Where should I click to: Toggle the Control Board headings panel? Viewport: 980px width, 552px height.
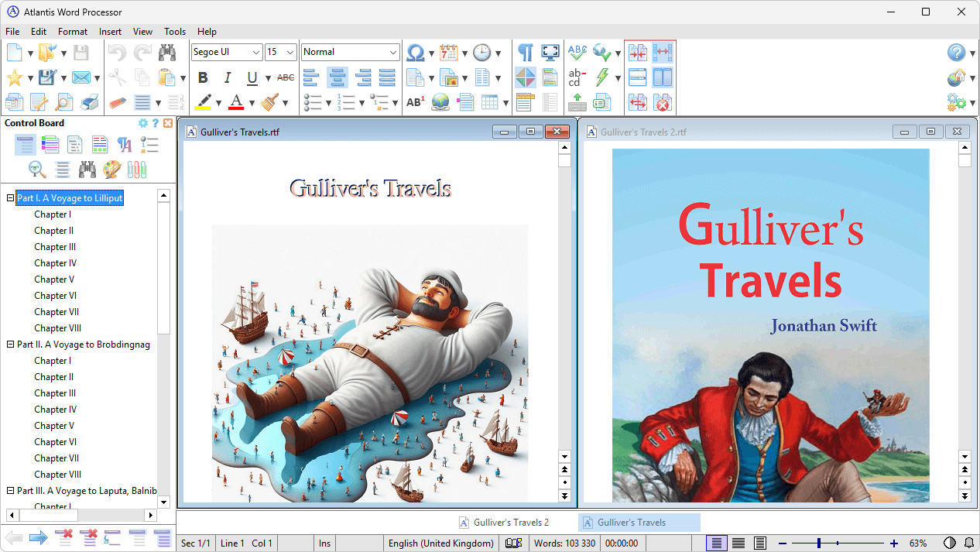pos(26,145)
